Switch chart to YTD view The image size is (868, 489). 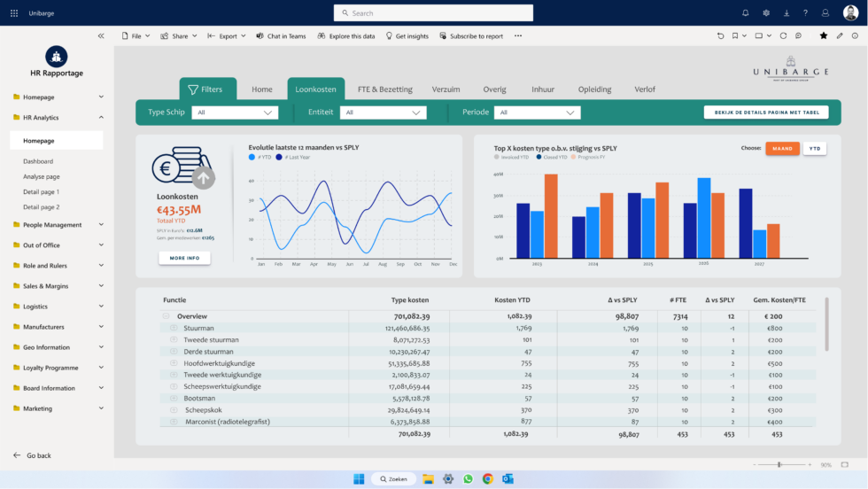815,149
